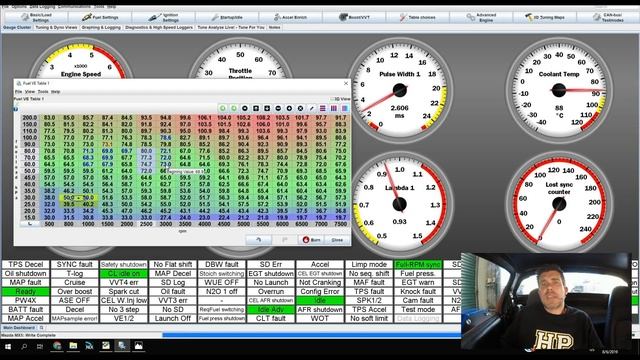Open the Basic/Load Settings menu

tap(36, 18)
